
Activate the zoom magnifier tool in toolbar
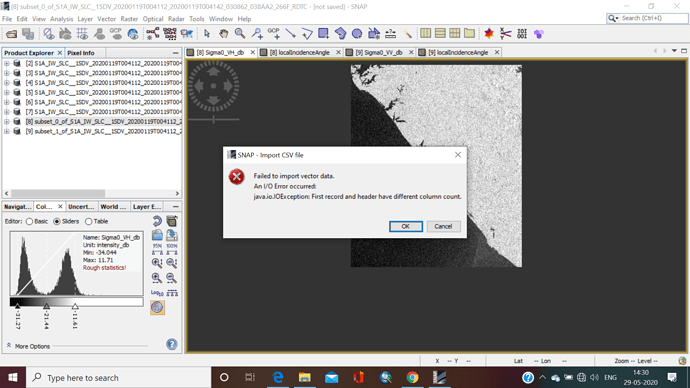[240, 33]
